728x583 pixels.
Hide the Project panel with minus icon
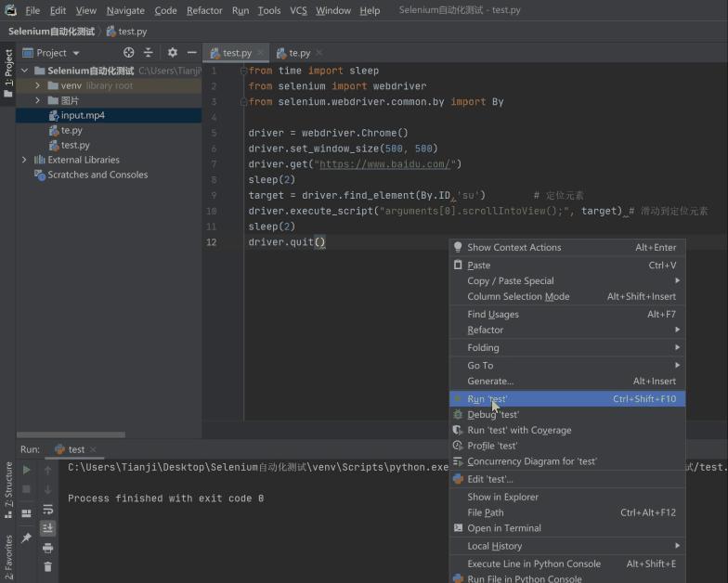(191, 53)
